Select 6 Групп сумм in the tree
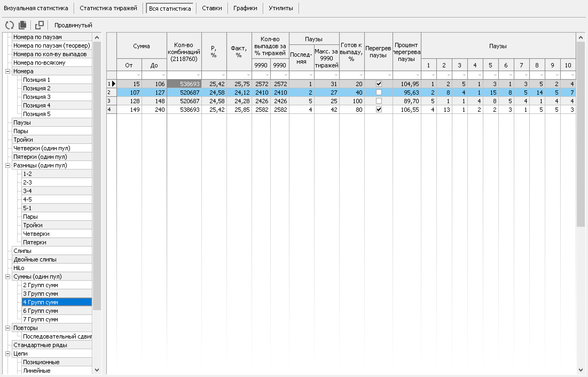 point(40,311)
